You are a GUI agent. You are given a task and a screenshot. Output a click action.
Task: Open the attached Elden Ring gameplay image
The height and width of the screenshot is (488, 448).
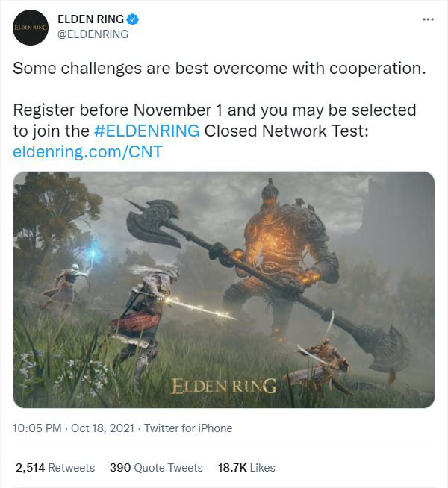[x=224, y=290]
